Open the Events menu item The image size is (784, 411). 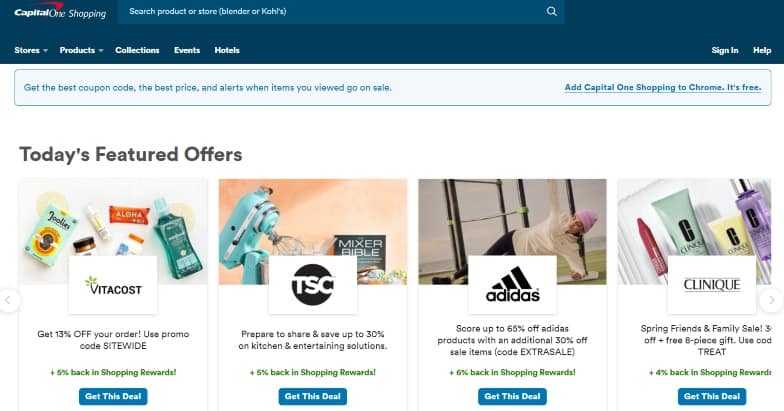(x=187, y=50)
